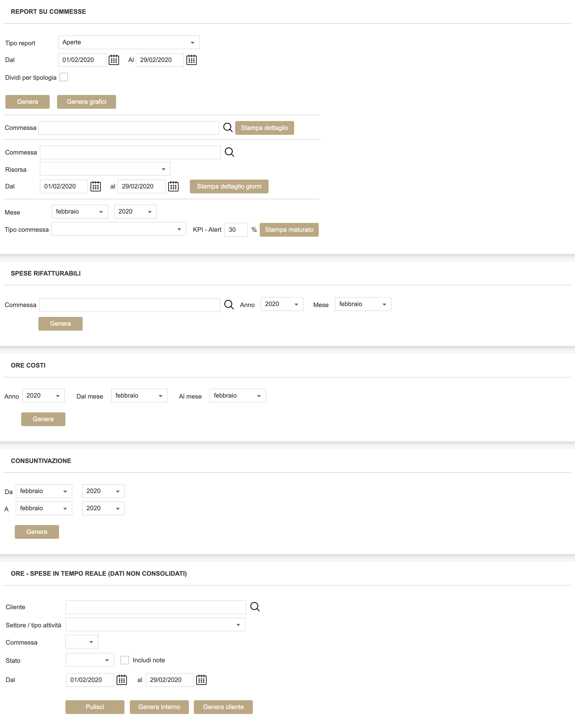Open Settore / tipo attività dropdown
575x728 pixels.
point(155,625)
